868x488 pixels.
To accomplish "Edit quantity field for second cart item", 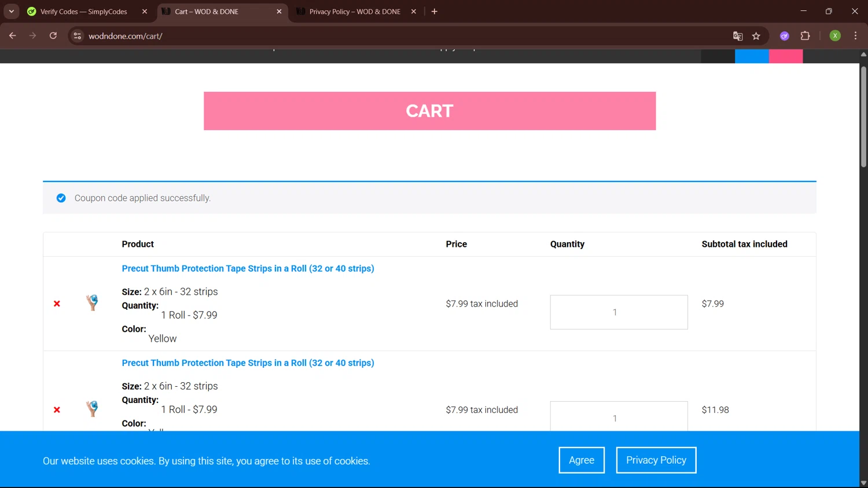I will pyautogui.click(x=619, y=416).
